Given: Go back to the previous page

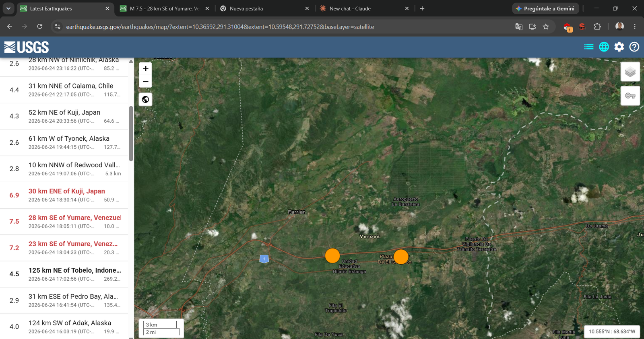Looking at the screenshot, I should pos(10,27).
